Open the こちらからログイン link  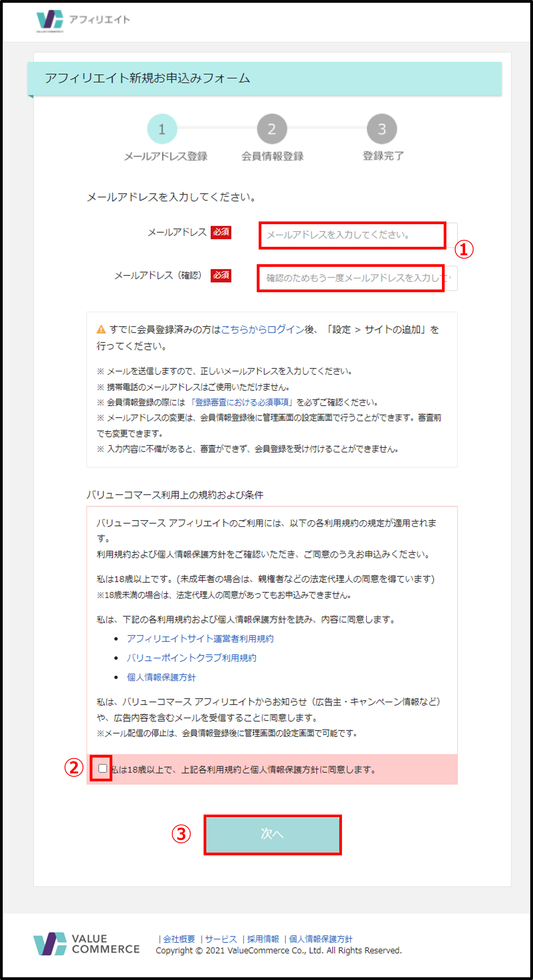coord(263,330)
